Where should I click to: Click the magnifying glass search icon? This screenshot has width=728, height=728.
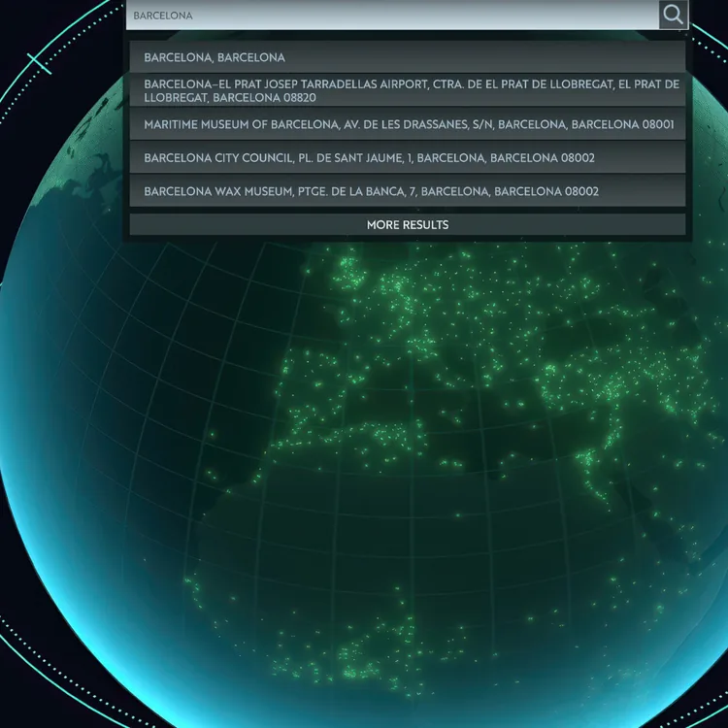tap(674, 15)
